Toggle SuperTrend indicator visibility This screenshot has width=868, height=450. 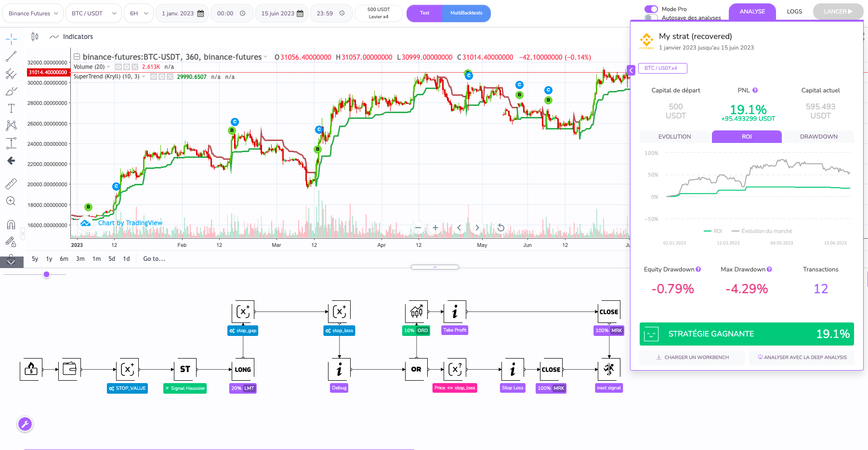click(154, 77)
